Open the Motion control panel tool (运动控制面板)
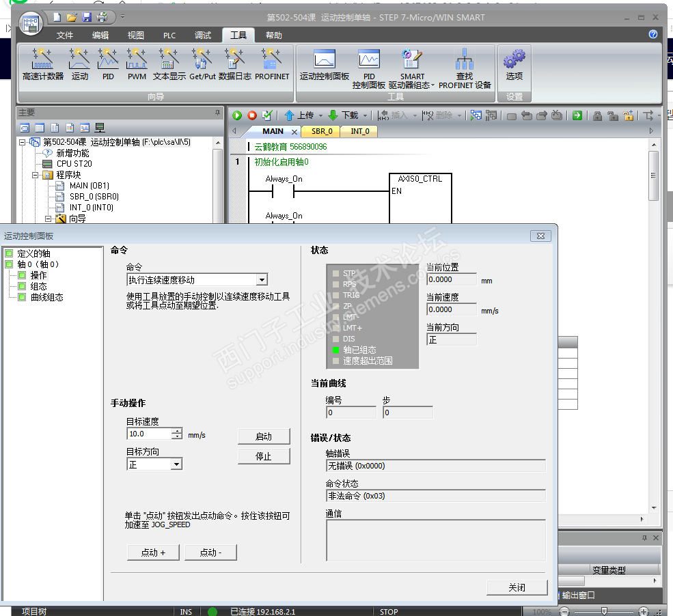The width and height of the screenshot is (673, 616). (325, 64)
